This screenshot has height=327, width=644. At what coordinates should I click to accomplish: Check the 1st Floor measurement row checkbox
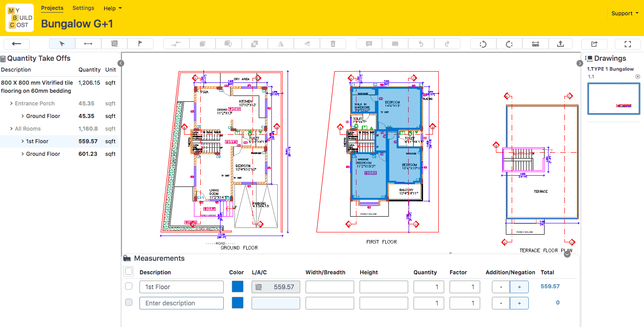point(129,286)
